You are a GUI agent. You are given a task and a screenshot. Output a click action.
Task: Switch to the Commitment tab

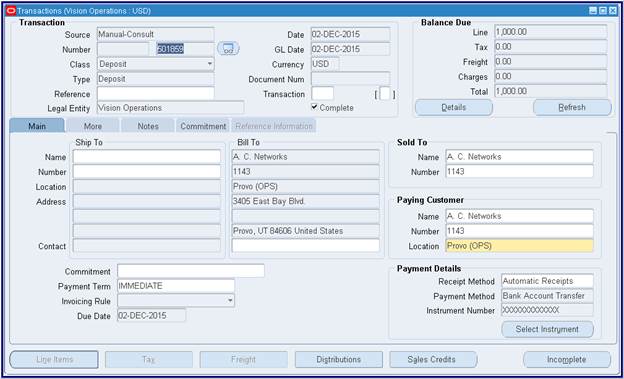(203, 126)
